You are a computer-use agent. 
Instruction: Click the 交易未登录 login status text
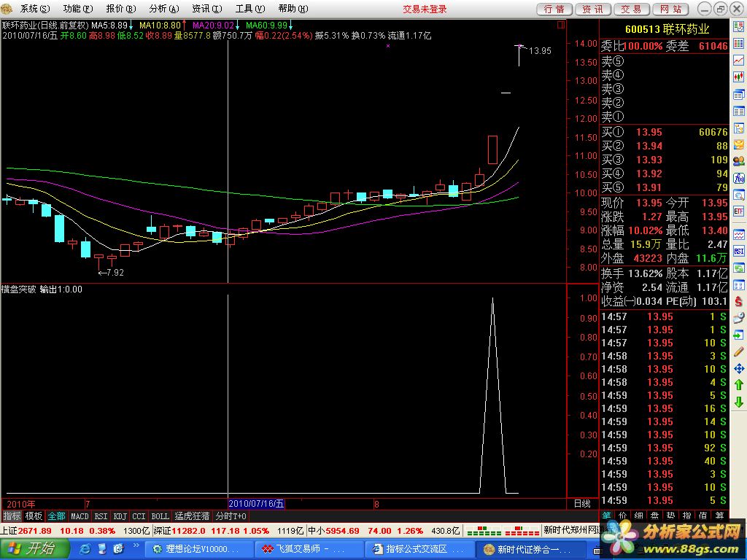point(425,9)
